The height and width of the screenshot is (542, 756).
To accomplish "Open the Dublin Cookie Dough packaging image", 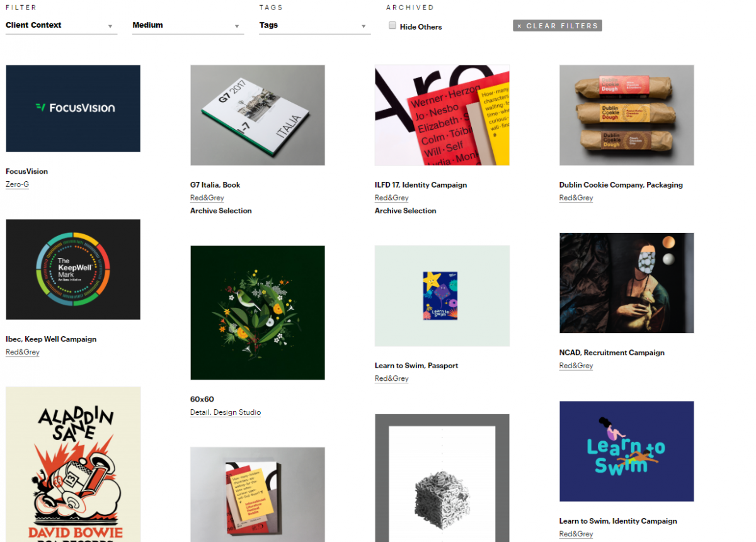I will pyautogui.click(x=627, y=115).
